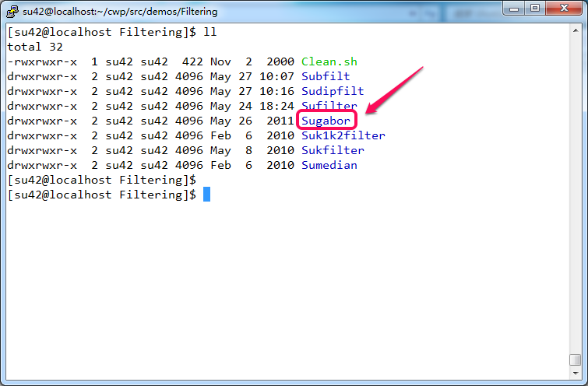Click the -rwxrwxr-x permissions of Clean.sh
Viewport: 588px width, 386px height.
point(42,61)
